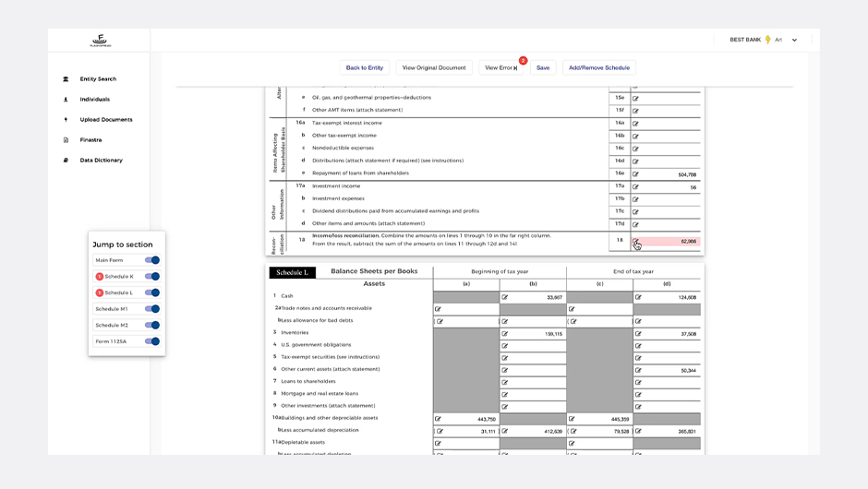Viewport: 868px width, 489px height.
Task: Click Buildings column c value 445,359
Action: (620, 419)
